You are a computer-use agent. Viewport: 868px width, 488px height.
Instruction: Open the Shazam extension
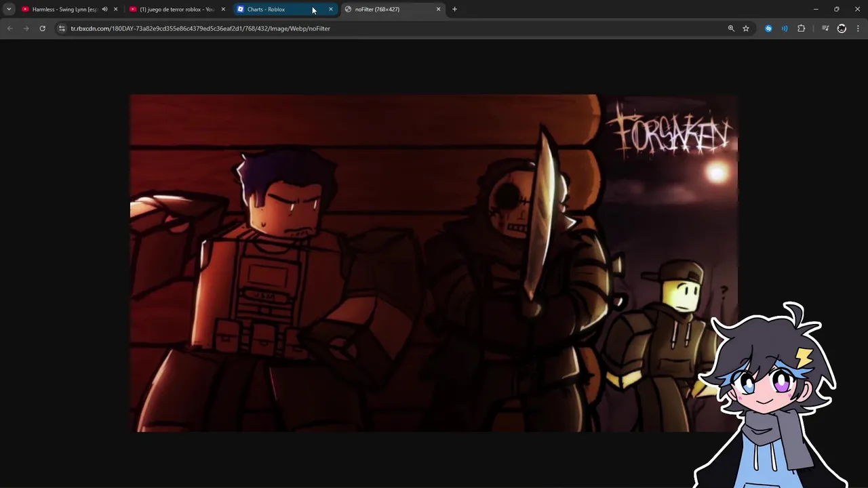pyautogui.click(x=768, y=28)
